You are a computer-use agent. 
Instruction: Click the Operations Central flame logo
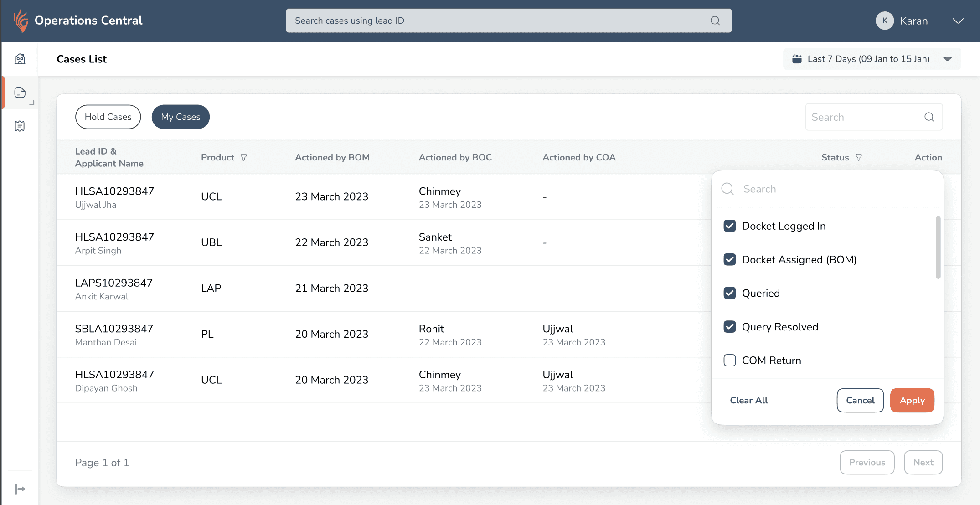[21, 21]
